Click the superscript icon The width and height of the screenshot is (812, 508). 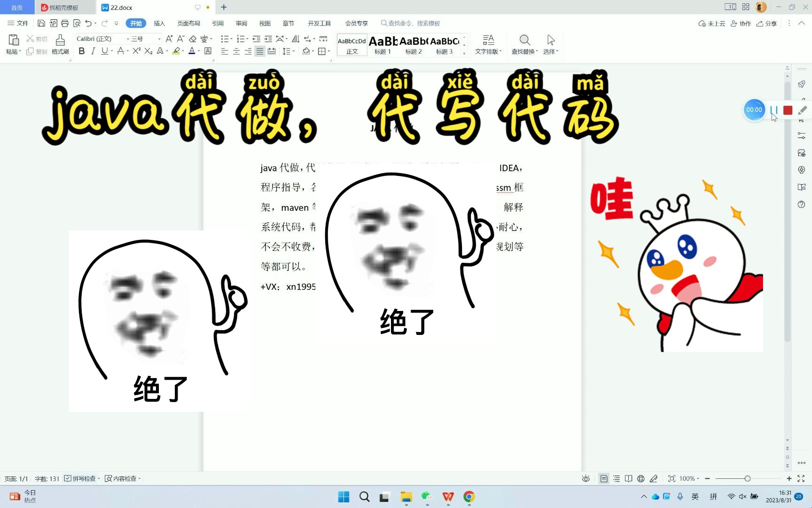136,51
